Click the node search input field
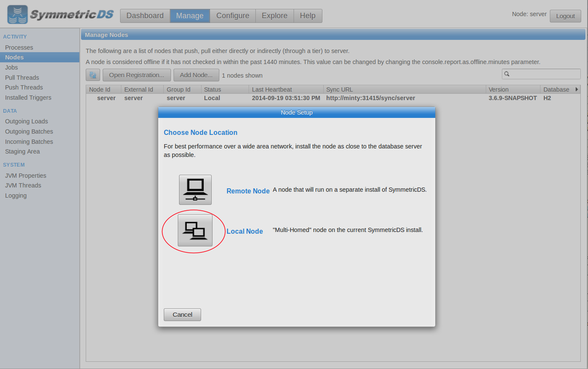 [541, 74]
